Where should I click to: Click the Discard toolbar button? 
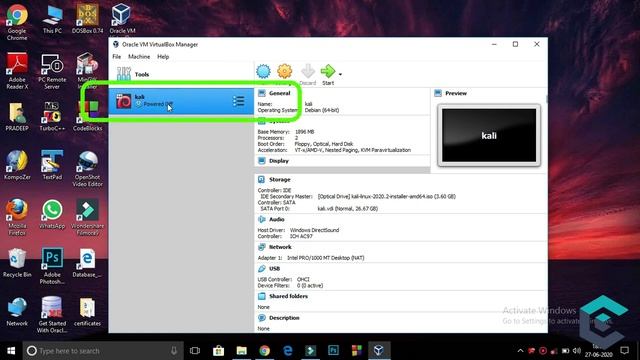308,75
